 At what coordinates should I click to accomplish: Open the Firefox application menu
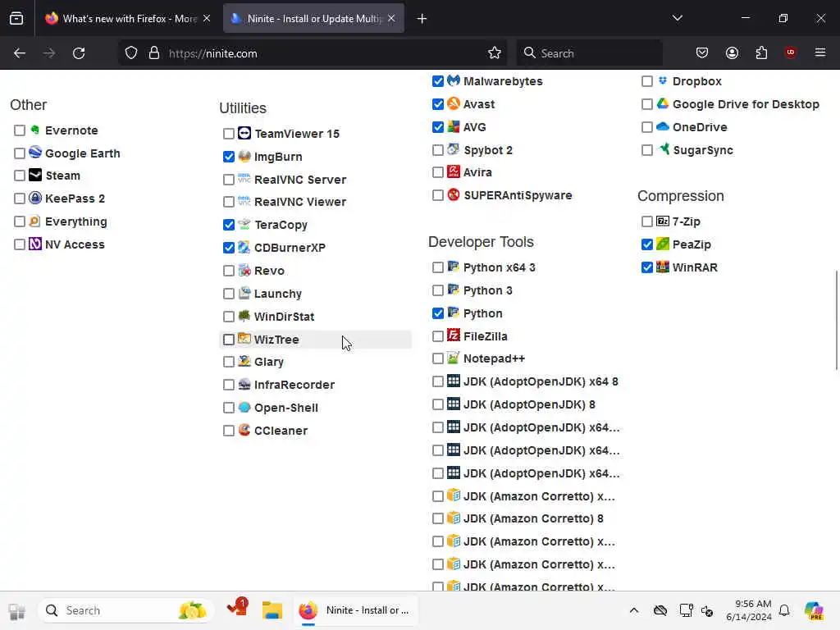pyautogui.click(x=820, y=52)
